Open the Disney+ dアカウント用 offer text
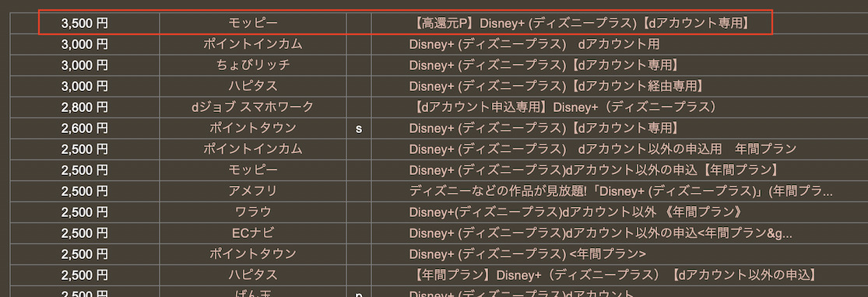Viewport: 868px width, 297px height. tap(534, 44)
